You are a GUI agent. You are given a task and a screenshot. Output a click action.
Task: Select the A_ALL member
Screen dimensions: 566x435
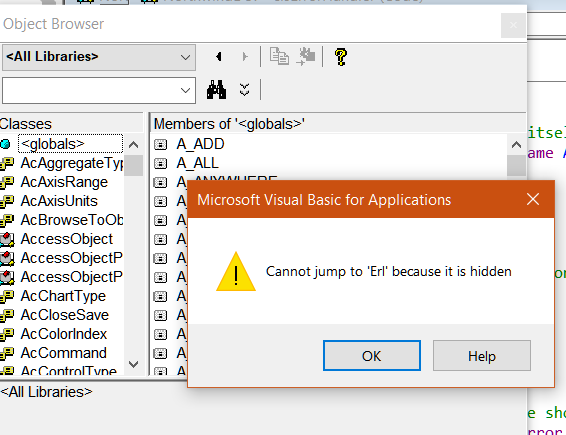pyautogui.click(x=197, y=163)
